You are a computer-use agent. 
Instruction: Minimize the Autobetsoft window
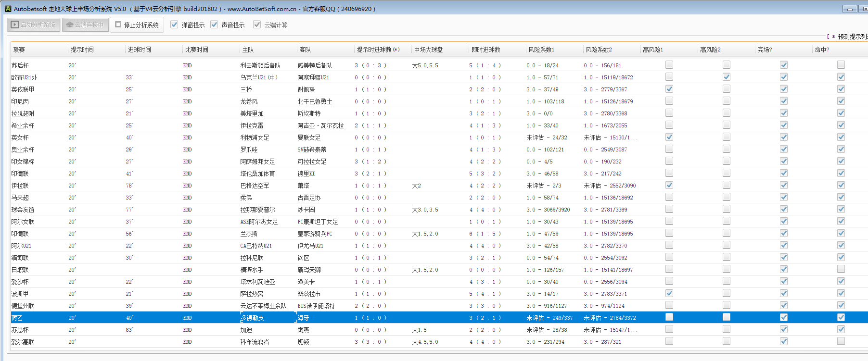[850, 9]
